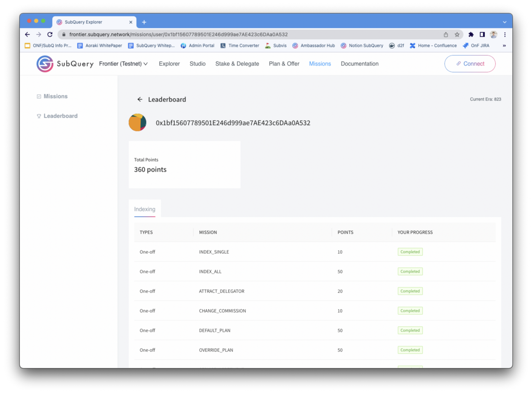Open Stake & Delegate in the navigation

(x=237, y=64)
